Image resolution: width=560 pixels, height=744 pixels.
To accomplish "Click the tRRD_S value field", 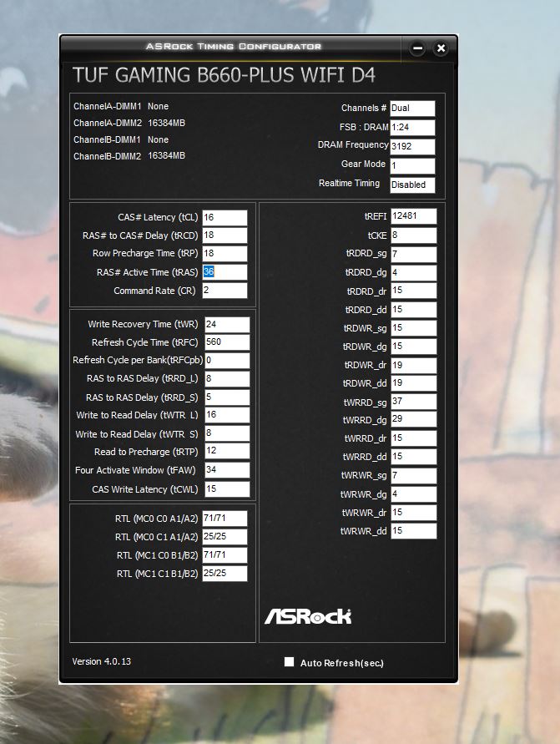I will 227,397.
